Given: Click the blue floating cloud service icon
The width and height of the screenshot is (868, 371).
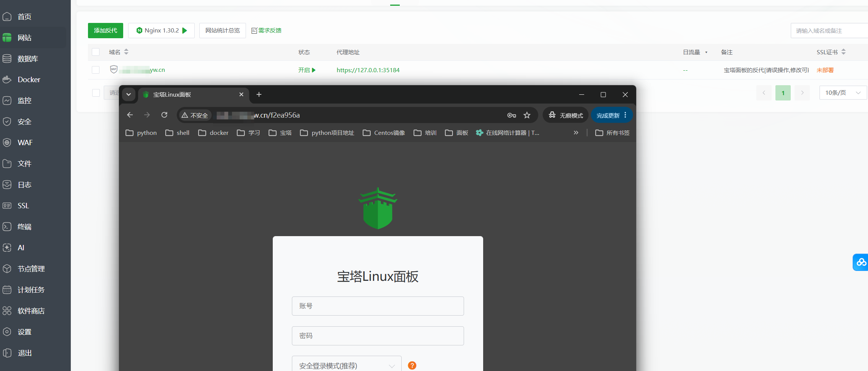Looking at the screenshot, I should (861, 262).
